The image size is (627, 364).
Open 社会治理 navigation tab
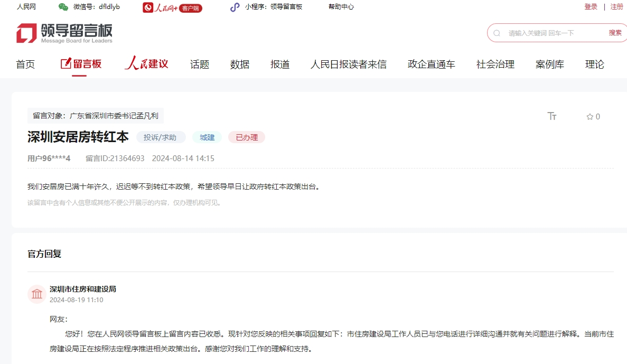495,64
